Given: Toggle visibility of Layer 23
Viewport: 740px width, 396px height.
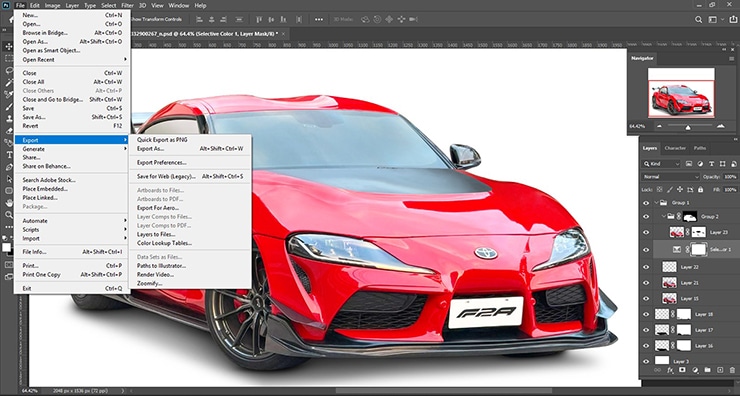Looking at the screenshot, I should click(646, 232).
